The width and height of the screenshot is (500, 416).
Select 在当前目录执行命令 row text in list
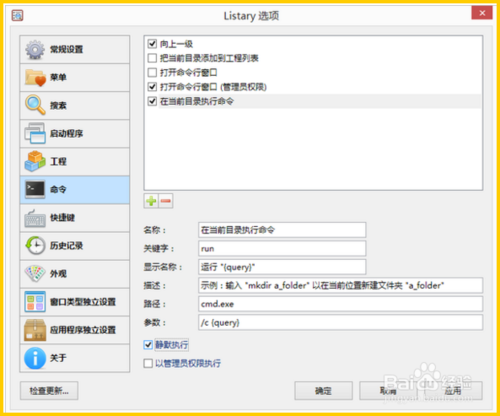(x=197, y=101)
